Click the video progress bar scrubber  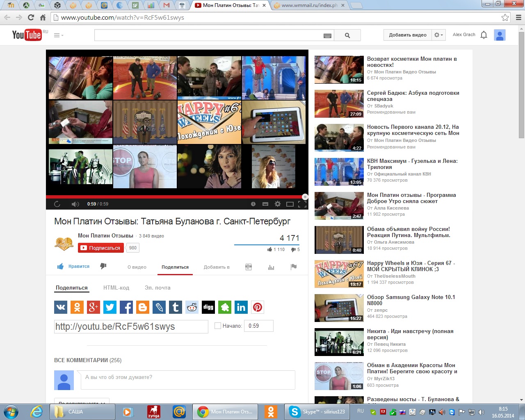tap(305, 197)
